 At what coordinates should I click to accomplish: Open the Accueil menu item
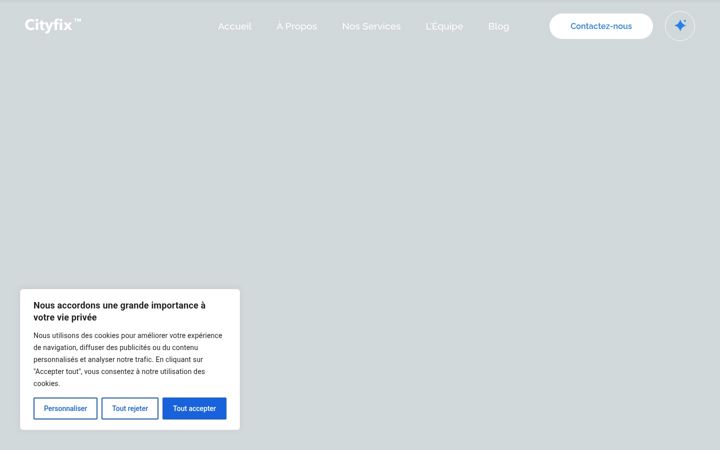point(235,27)
